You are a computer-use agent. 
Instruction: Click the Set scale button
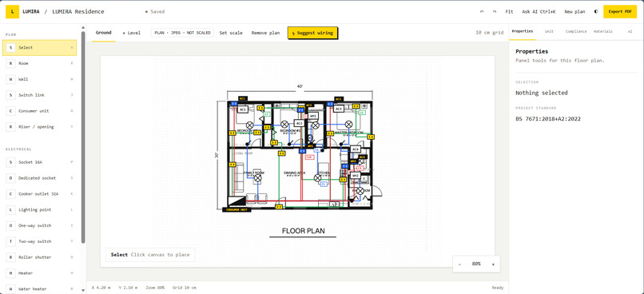tap(231, 33)
